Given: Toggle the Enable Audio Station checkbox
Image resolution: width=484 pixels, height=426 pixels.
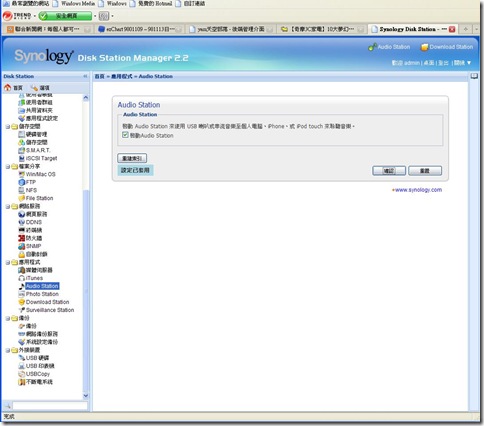Looking at the screenshot, I should pos(125,135).
